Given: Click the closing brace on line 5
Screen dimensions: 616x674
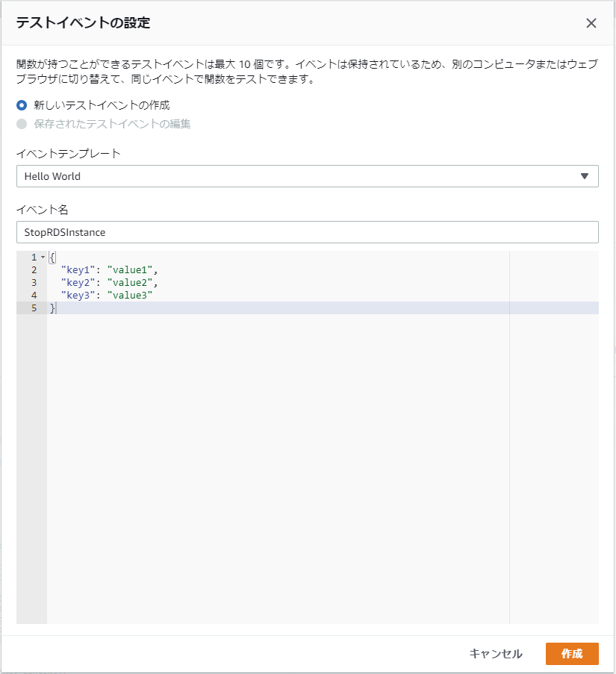Looking at the screenshot, I should pyautogui.click(x=51, y=308).
